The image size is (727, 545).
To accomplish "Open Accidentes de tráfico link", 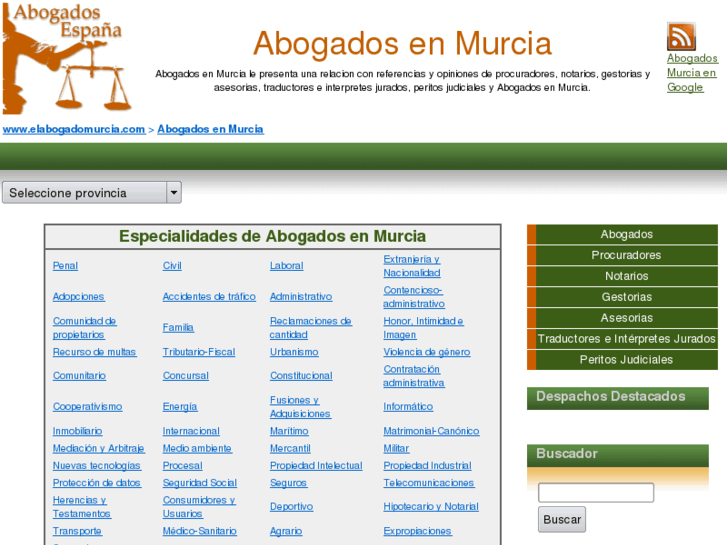I will (209, 296).
